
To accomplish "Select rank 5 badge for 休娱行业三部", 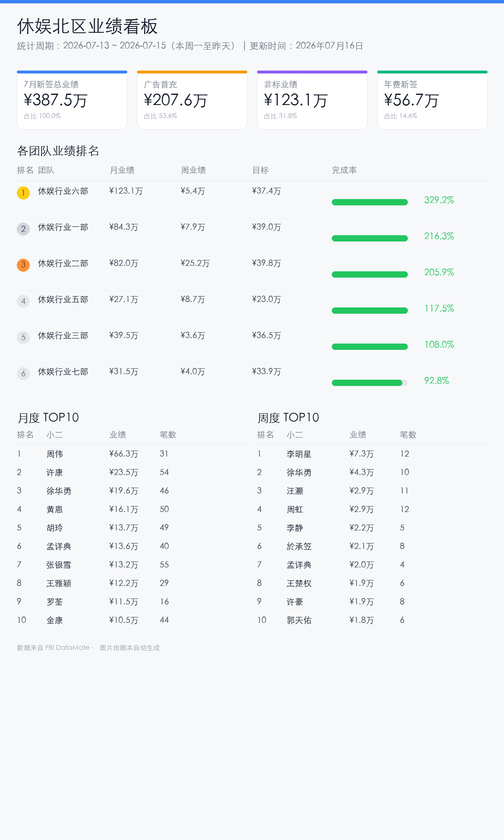I will (23, 337).
